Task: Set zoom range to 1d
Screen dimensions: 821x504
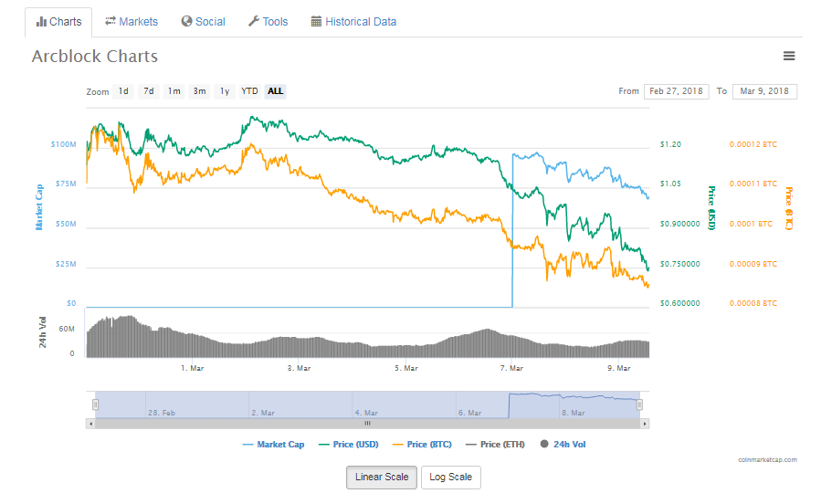Action: pyautogui.click(x=123, y=91)
